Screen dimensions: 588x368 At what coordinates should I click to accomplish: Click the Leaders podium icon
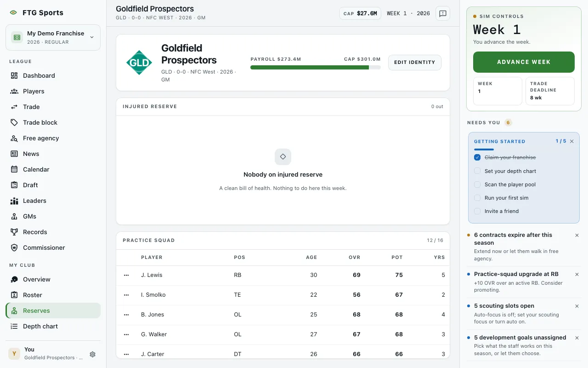click(x=14, y=201)
